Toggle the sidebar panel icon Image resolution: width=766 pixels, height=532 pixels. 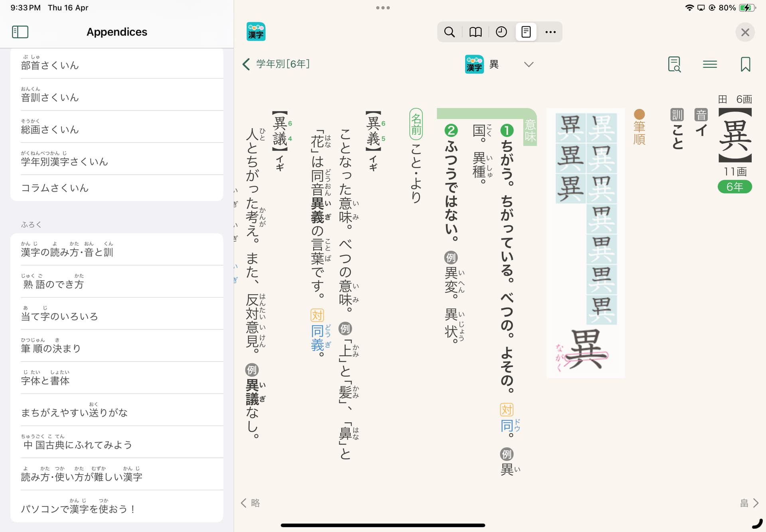tap(20, 32)
